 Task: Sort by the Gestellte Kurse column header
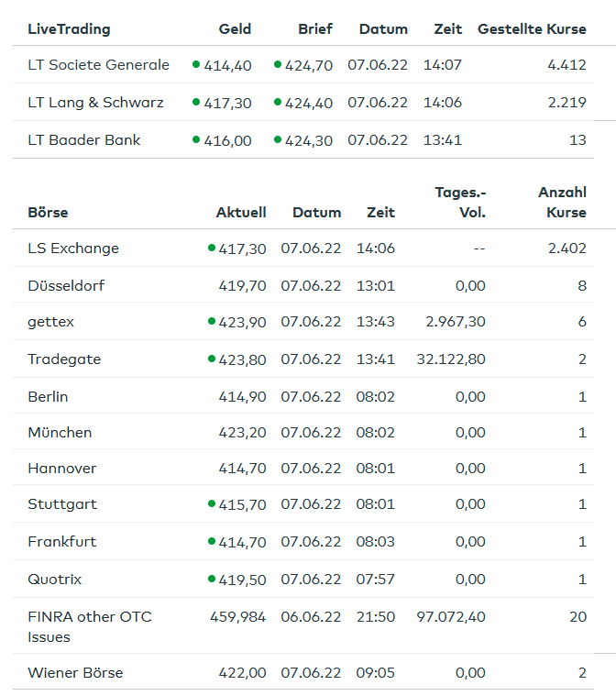tap(532, 28)
